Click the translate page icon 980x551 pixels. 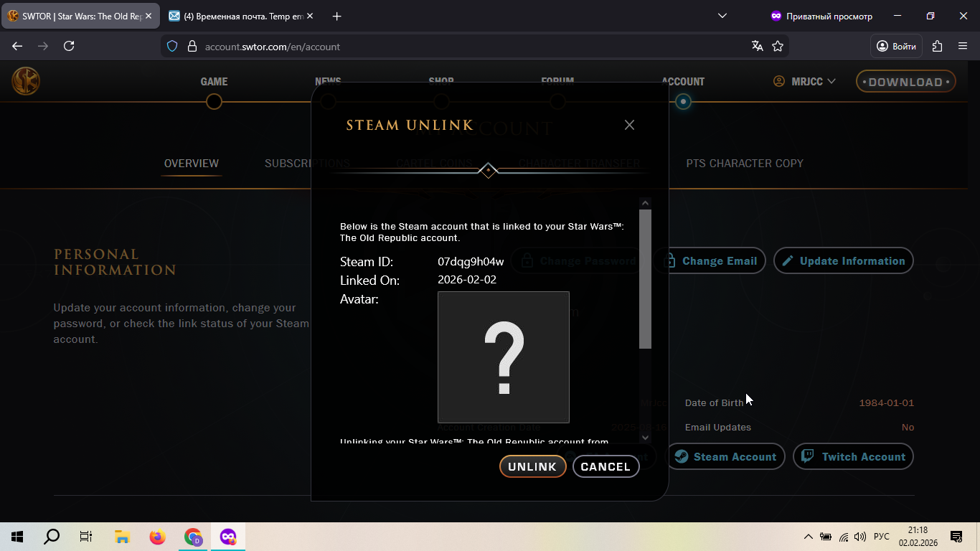tap(757, 46)
